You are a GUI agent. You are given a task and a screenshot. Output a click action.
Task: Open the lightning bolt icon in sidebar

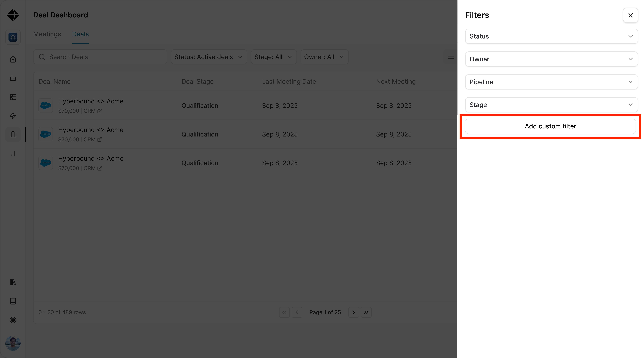point(13,116)
